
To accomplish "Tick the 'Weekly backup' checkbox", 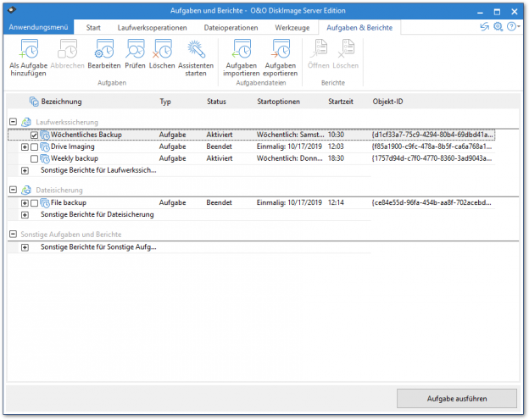I will (34, 158).
